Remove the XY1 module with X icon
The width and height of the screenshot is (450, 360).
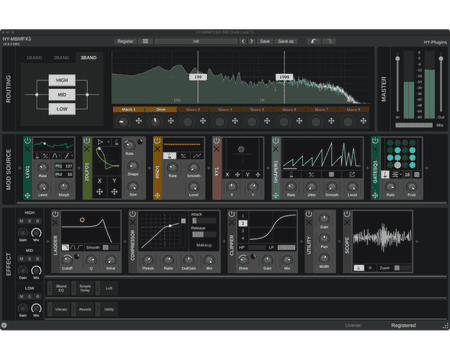point(217,149)
